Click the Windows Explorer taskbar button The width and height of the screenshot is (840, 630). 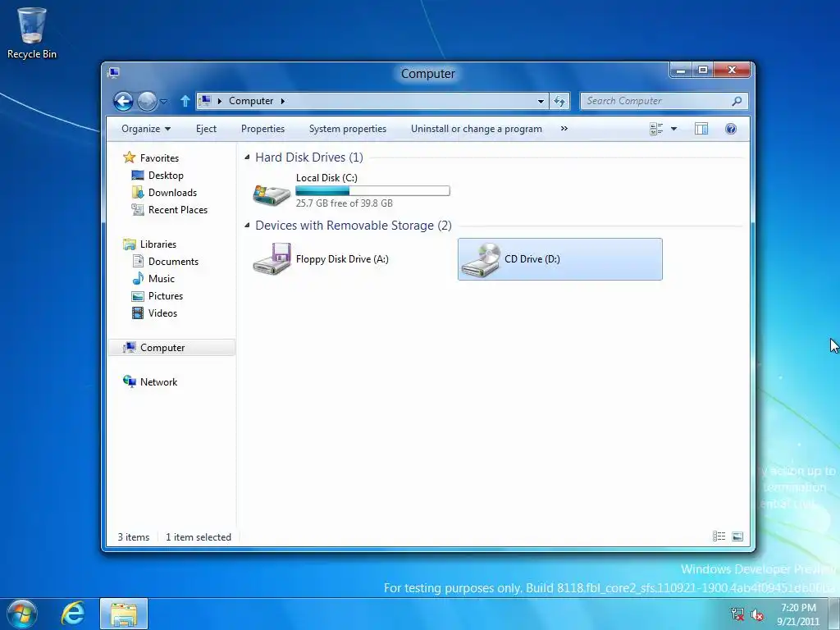coord(124,614)
